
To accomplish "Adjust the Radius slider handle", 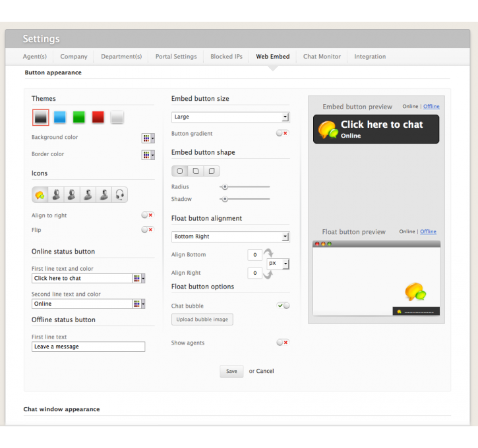I will tap(225, 186).
